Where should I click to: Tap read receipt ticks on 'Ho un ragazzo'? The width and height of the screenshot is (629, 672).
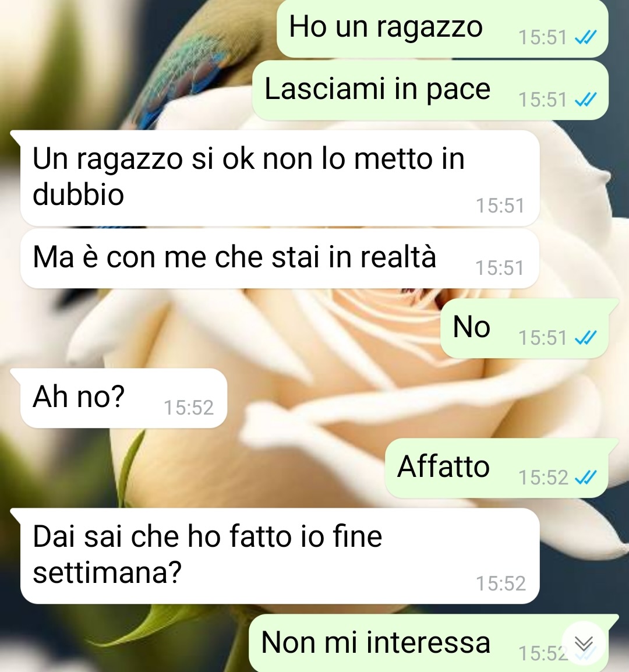click(x=586, y=38)
